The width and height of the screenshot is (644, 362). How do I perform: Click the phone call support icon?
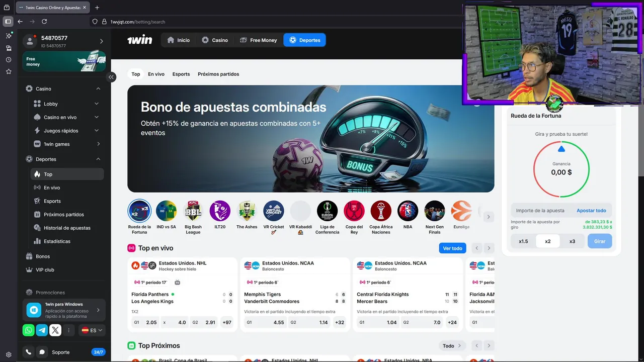[29, 352]
